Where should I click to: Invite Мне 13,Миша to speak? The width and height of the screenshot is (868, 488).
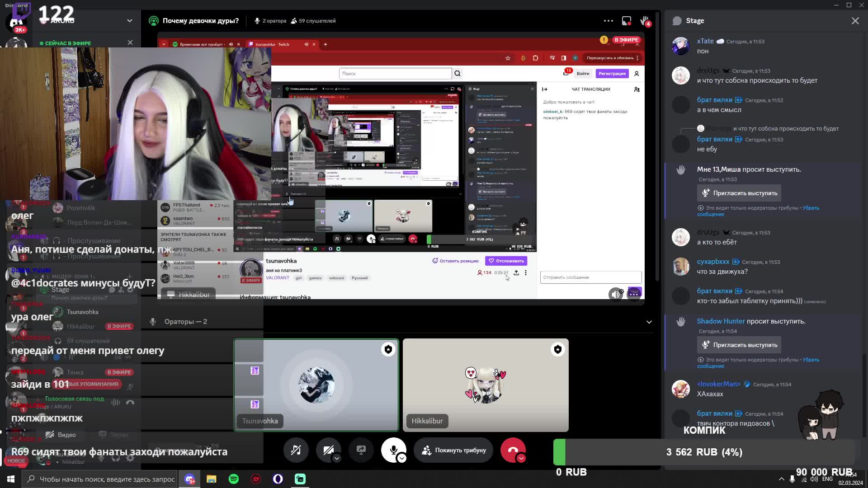(x=739, y=193)
